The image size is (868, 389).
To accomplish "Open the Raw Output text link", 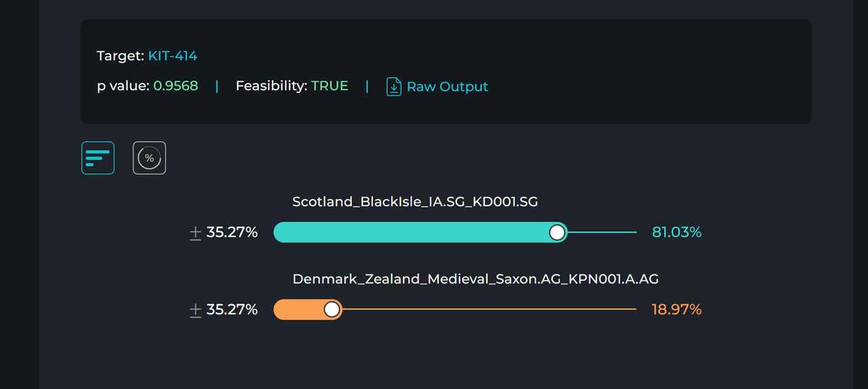I will click(447, 87).
